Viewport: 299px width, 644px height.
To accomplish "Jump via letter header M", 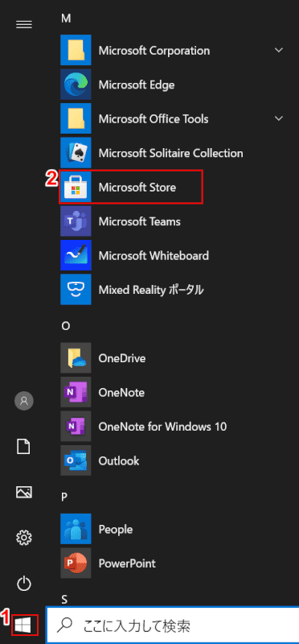I will tap(66, 18).
